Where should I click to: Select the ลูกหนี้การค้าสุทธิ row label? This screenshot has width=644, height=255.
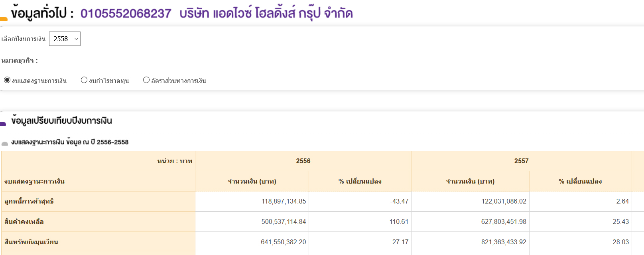pos(29,202)
